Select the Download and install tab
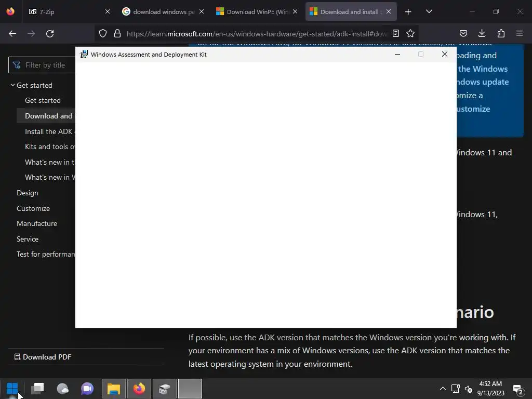This screenshot has height=399, width=532. coord(351,12)
